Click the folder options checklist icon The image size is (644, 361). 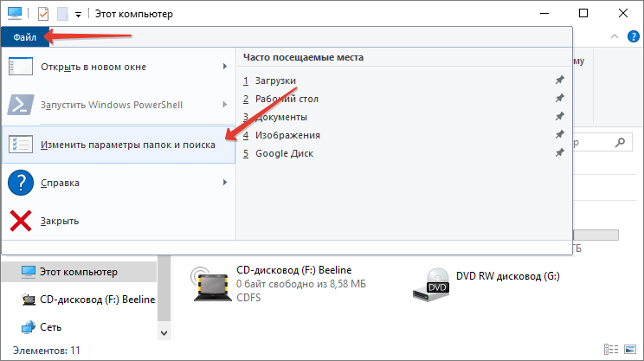[21, 145]
